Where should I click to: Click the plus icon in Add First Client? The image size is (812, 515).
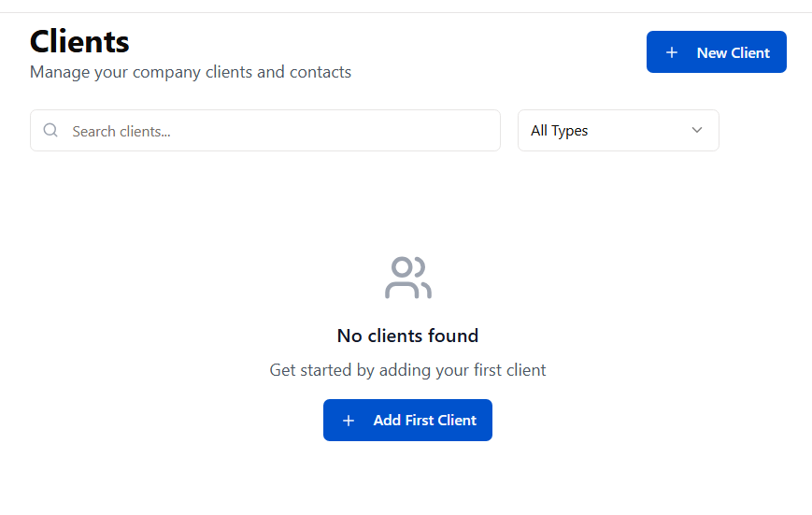pos(349,421)
